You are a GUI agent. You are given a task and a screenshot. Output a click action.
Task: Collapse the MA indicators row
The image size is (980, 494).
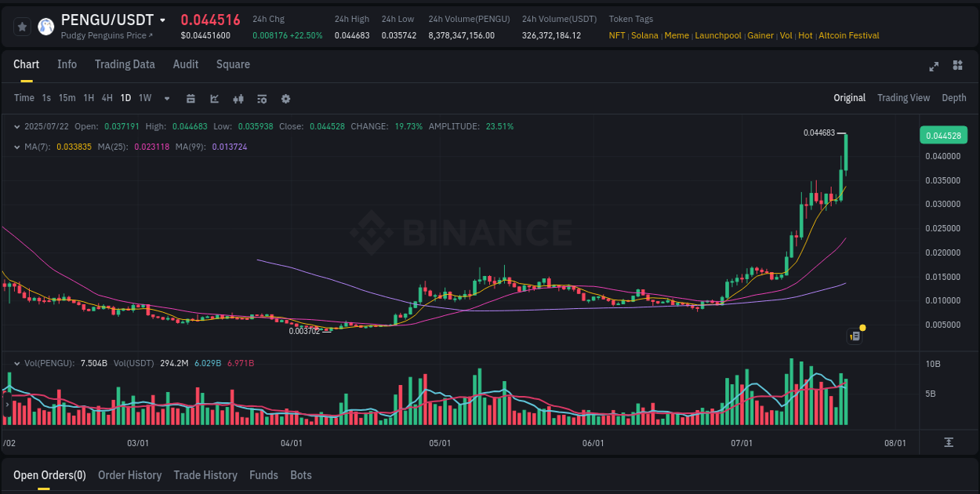[x=17, y=145]
